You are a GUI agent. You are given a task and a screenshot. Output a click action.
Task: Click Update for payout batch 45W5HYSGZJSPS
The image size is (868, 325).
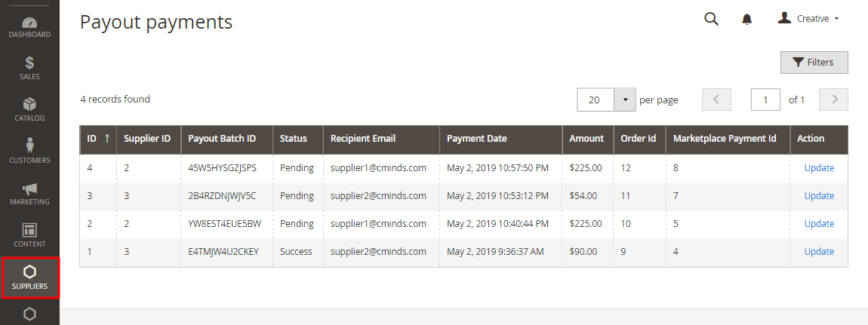click(819, 167)
